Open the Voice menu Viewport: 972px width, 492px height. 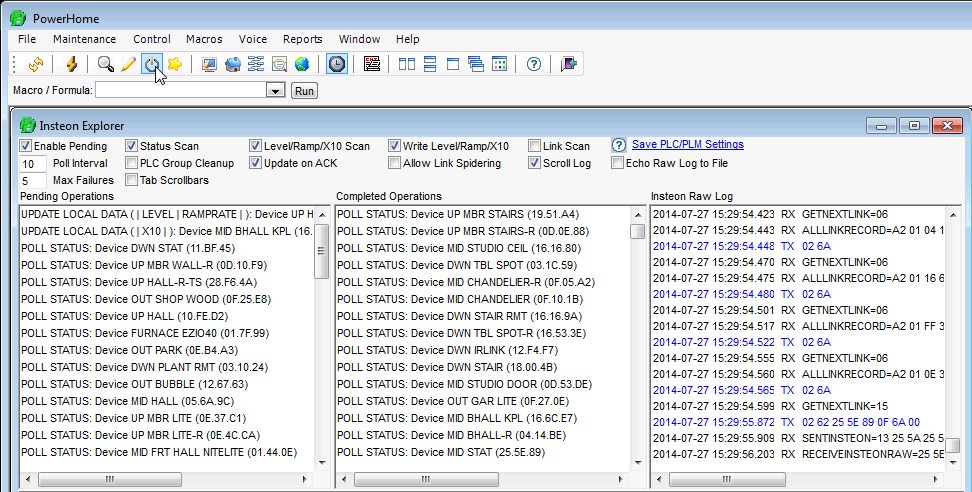[253, 39]
